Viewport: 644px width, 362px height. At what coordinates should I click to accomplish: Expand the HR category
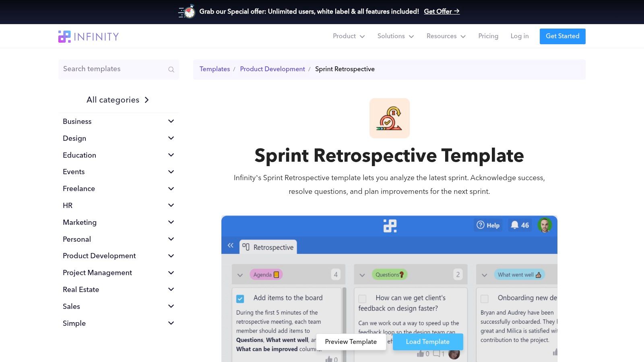tap(171, 205)
